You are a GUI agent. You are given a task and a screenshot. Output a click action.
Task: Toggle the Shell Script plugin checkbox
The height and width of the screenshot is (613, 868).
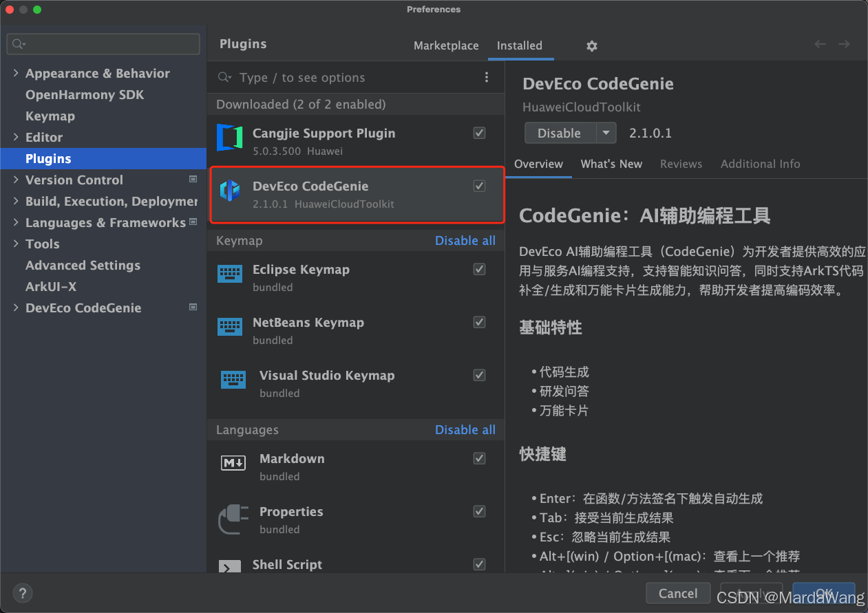tap(480, 564)
